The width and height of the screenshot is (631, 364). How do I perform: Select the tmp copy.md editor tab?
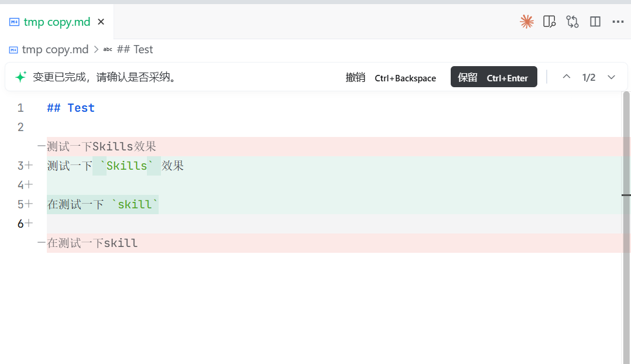point(57,22)
